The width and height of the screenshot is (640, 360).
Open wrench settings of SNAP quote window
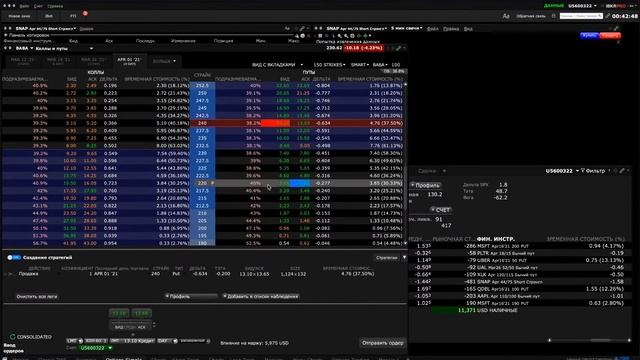tap(302, 29)
